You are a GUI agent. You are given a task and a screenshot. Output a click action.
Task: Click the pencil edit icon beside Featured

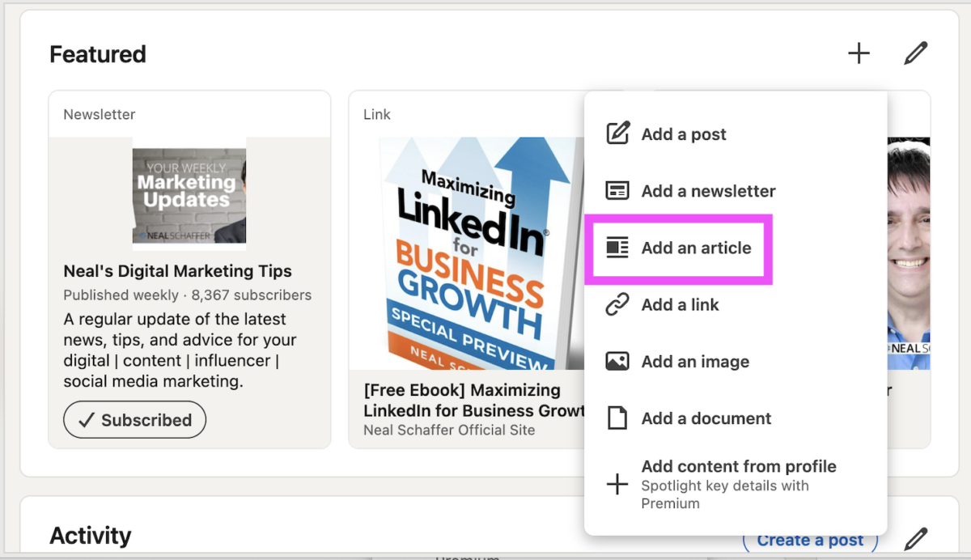pos(915,54)
